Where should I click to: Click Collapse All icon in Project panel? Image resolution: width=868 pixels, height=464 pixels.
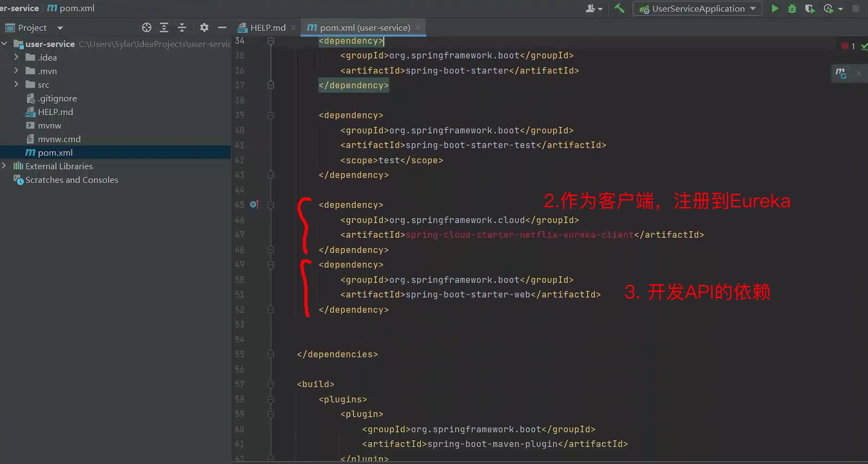coord(182,28)
